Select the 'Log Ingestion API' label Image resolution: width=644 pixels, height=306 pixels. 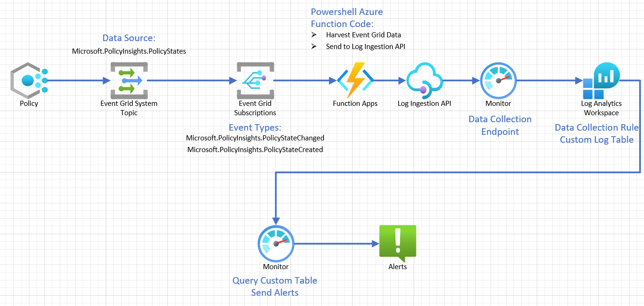tap(424, 104)
